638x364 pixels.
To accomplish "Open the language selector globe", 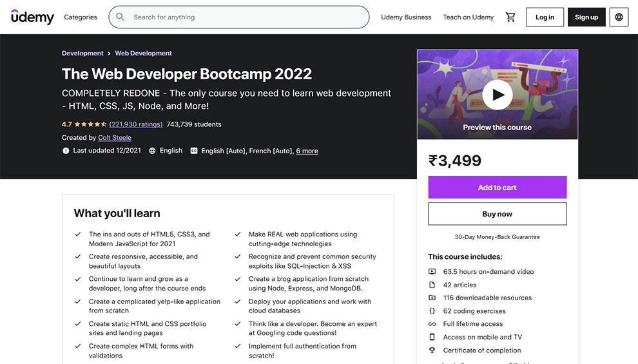I will click(619, 17).
